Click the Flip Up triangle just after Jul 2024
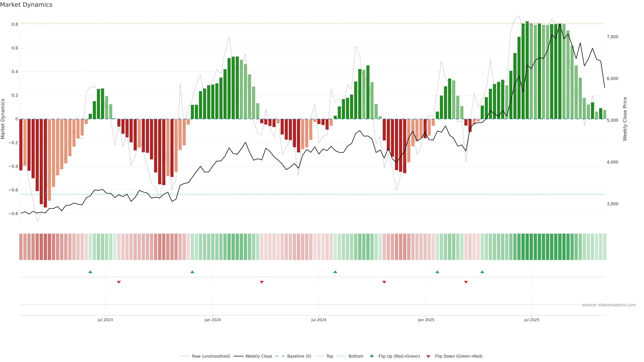This screenshot has width=644, height=362. tap(335, 272)
